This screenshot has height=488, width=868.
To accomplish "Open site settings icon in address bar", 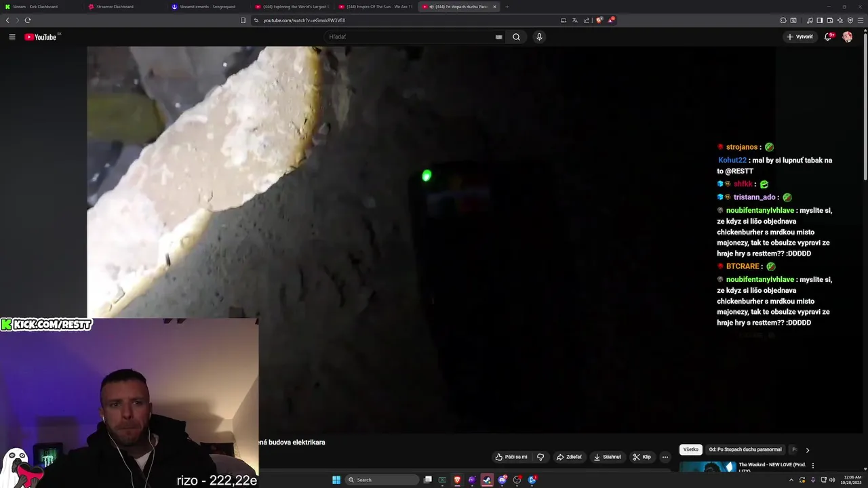I will (x=256, y=20).
